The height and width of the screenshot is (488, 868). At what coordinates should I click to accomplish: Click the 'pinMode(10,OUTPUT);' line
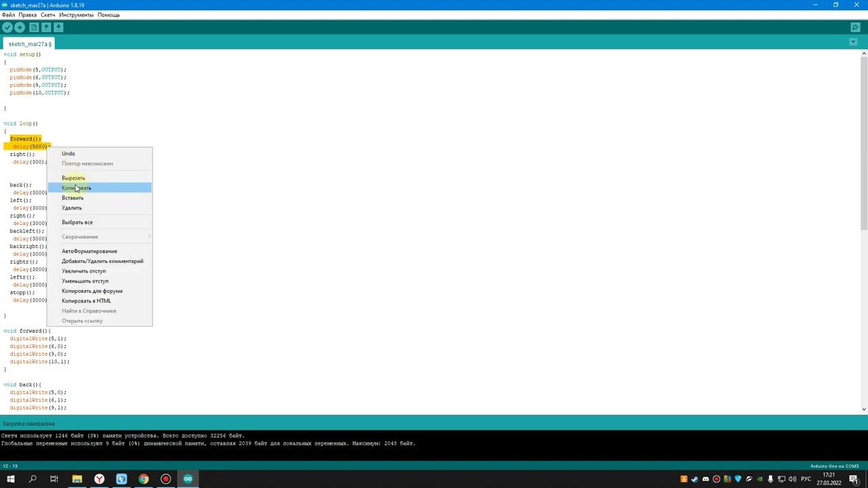39,93
